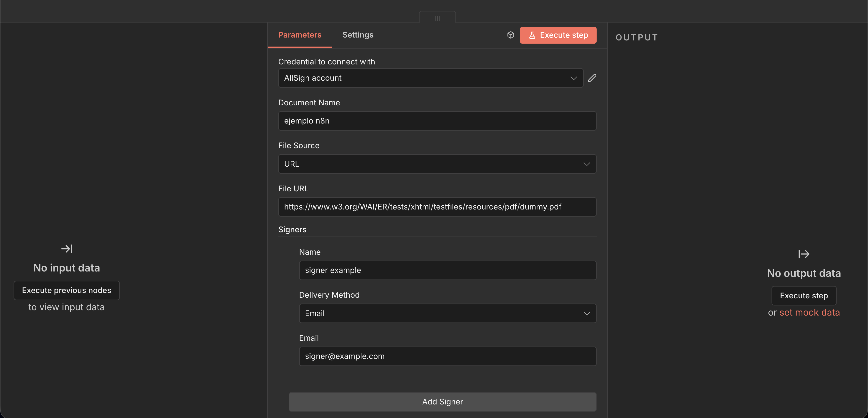Click the output arrow icon above No output data

804,254
